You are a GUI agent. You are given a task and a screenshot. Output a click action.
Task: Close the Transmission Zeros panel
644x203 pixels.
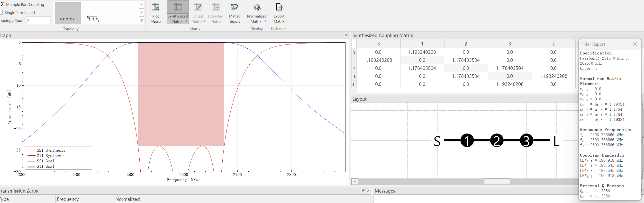(x=368, y=191)
